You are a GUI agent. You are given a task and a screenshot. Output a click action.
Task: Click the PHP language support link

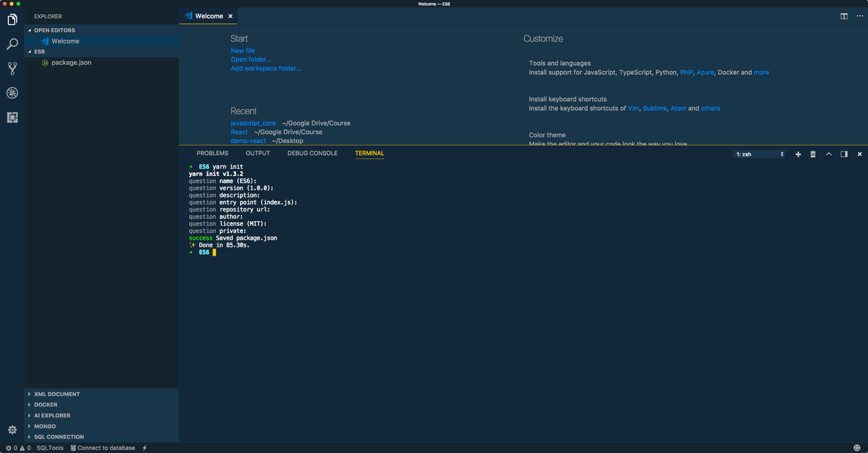[x=686, y=72]
